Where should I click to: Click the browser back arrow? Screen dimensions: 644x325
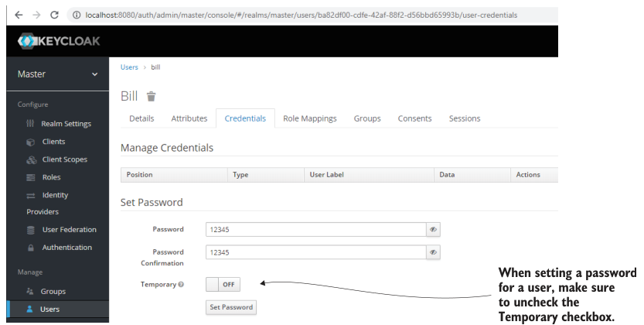[x=19, y=15]
